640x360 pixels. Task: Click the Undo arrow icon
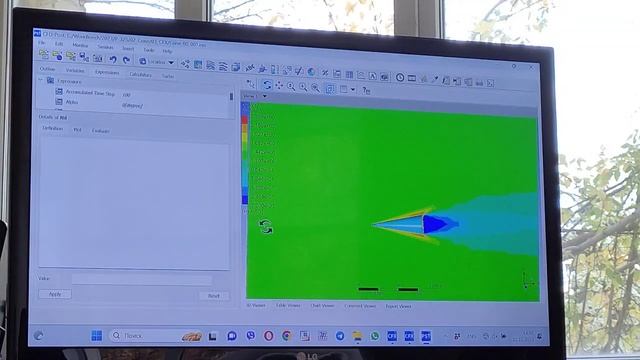click(x=113, y=59)
